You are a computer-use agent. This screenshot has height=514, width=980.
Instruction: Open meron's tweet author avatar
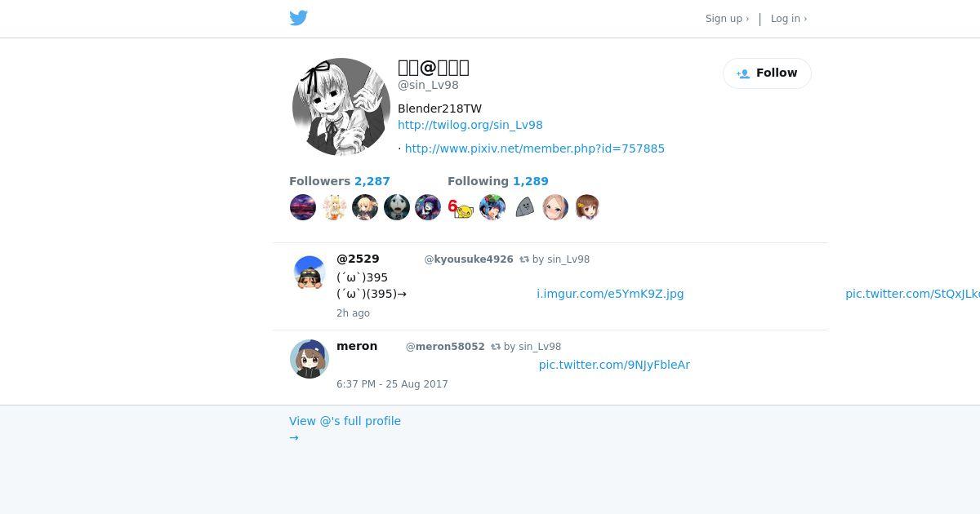tap(310, 359)
